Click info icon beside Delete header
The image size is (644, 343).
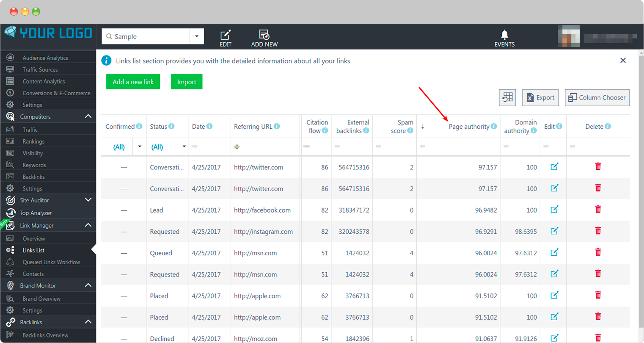608,126
